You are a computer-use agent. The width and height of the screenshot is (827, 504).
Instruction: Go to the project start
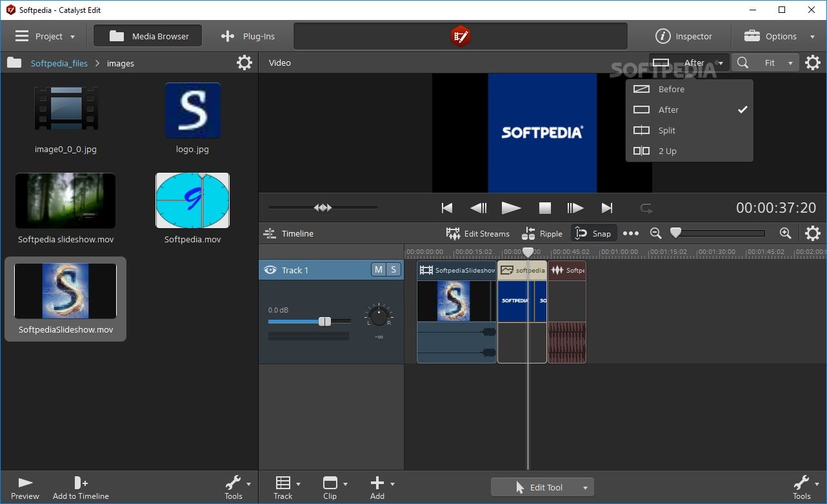(x=446, y=208)
